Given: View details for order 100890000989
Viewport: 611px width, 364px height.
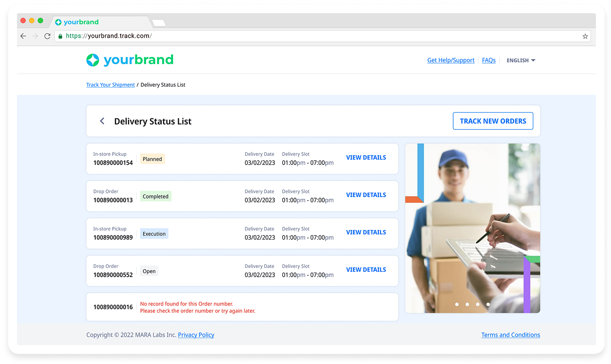Looking at the screenshot, I should point(366,232).
